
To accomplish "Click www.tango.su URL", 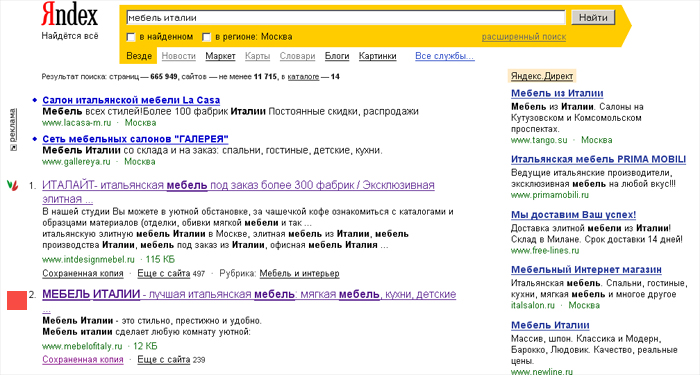I will click(x=539, y=140).
